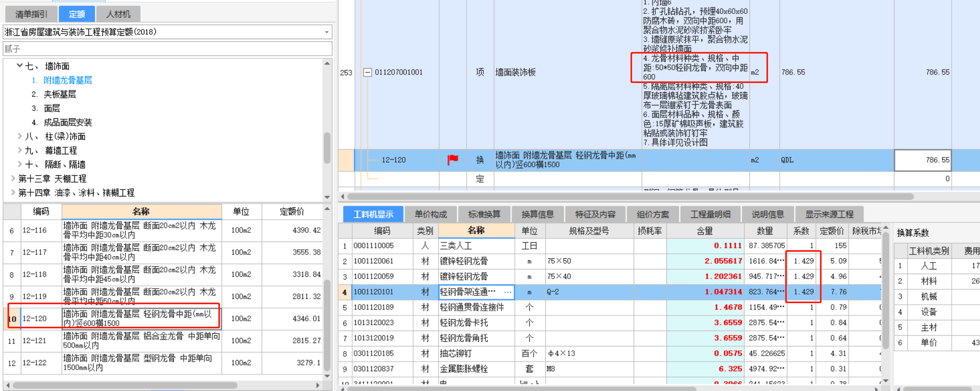Expand 第十四章 油漆、涂料、裱糊工程 chapter
Screen dimensions: 980x391
pyautogui.click(x=13, y=192)
